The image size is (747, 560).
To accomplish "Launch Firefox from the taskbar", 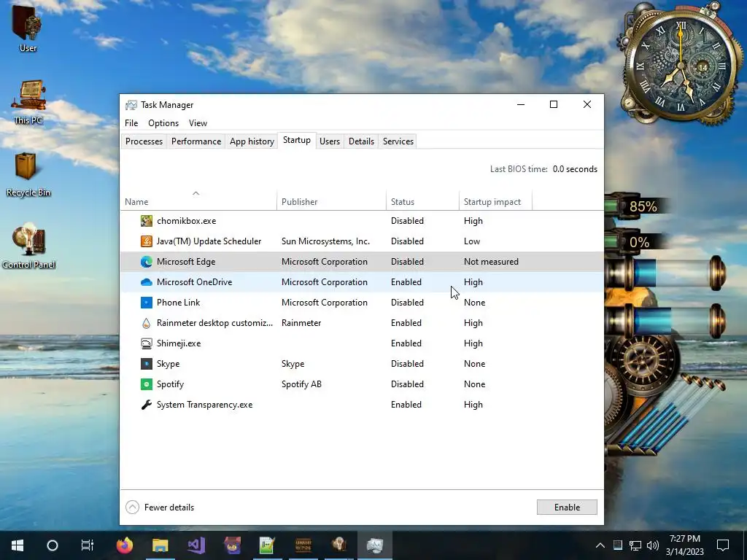I will 125,545.
